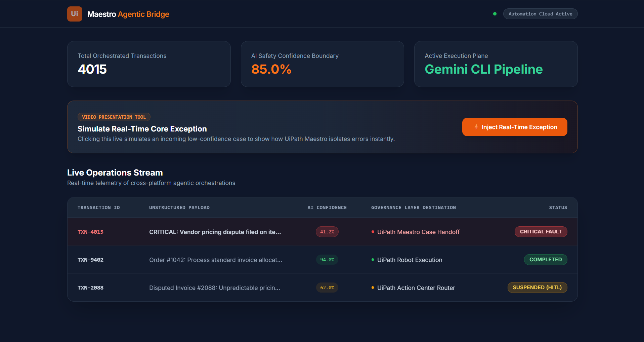Click the AI CONFIDENCE column header
The width and height of the screenshot is (644, 342).
click(327, 207)
